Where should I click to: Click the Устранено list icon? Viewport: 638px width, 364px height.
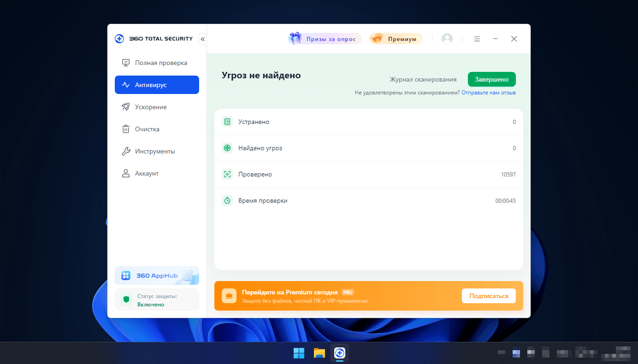[227, 122]
